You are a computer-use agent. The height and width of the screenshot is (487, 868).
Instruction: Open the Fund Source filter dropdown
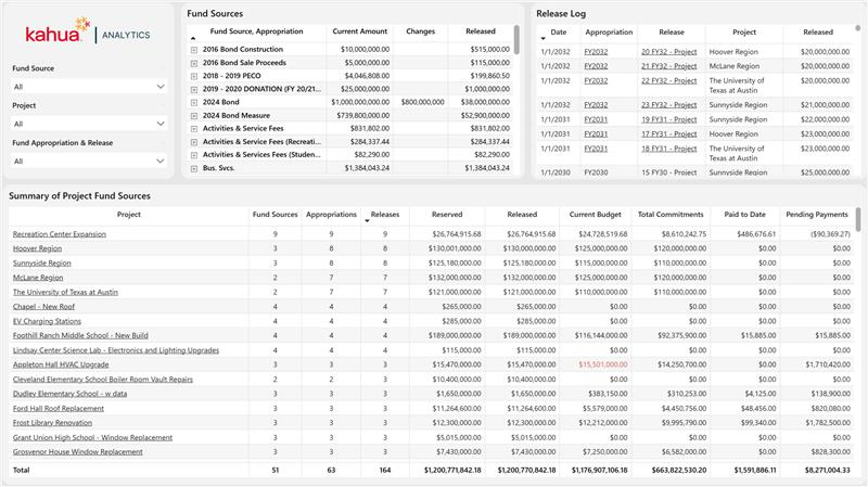(89, 86)
